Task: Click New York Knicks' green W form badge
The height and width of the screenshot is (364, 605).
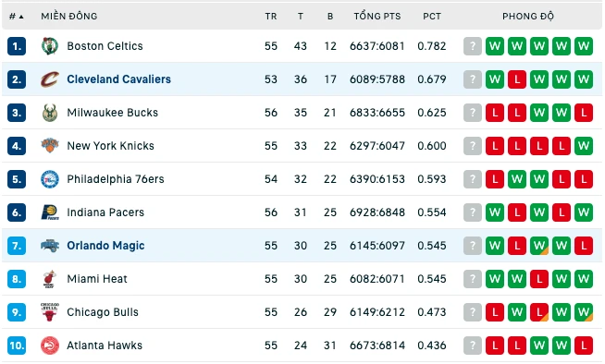Action: (x=584, y=146)
